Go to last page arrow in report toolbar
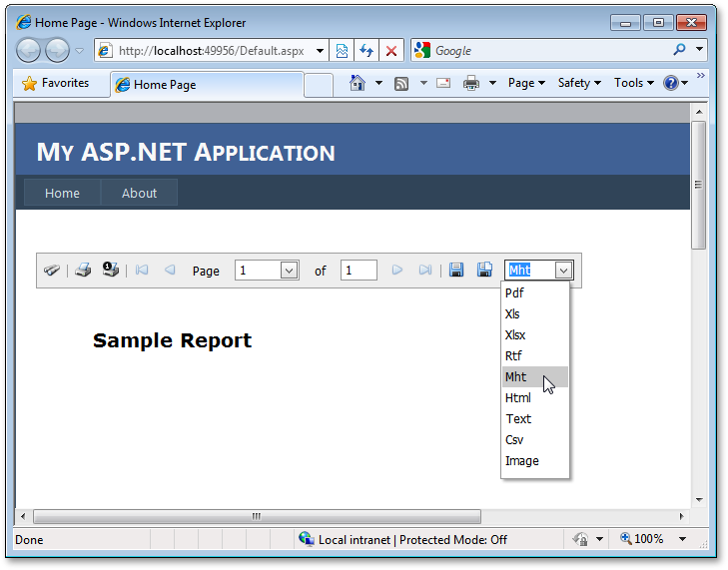Viewport: 728px width, 570px height. coord(425,270)
